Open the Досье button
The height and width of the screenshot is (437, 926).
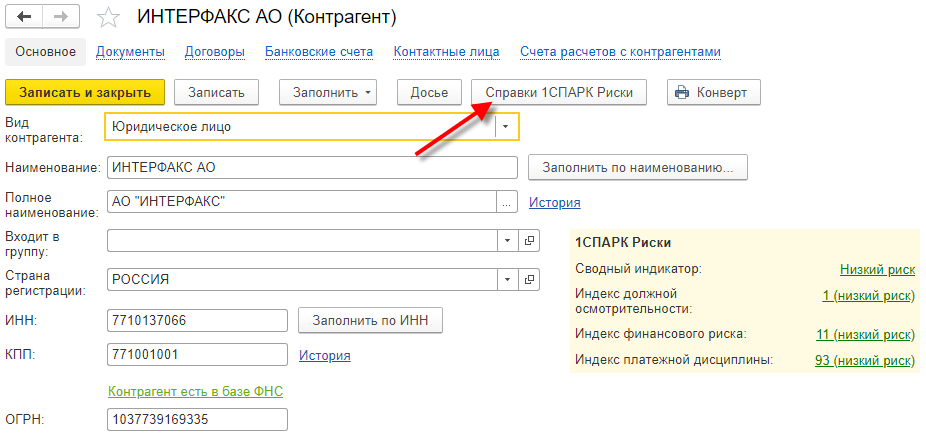pyautogui.click(x=430, y=93)
